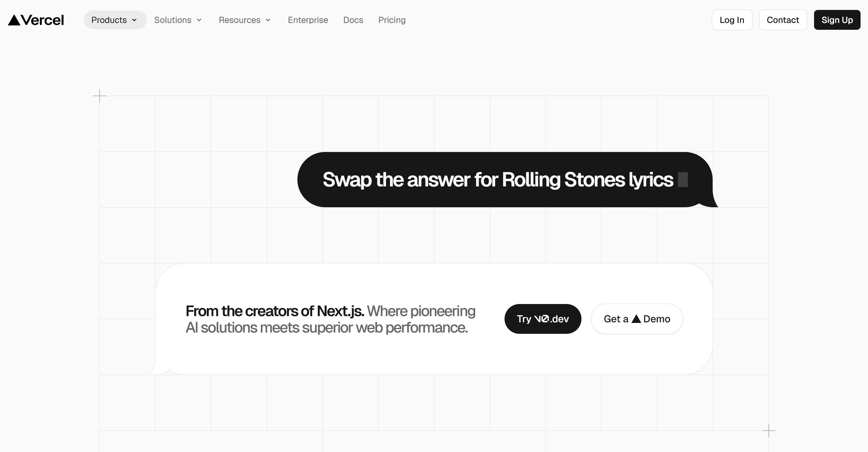Click the dark chat bubble prompt text
The height and width of the screenshot is (452, 868).
point(498,180)
